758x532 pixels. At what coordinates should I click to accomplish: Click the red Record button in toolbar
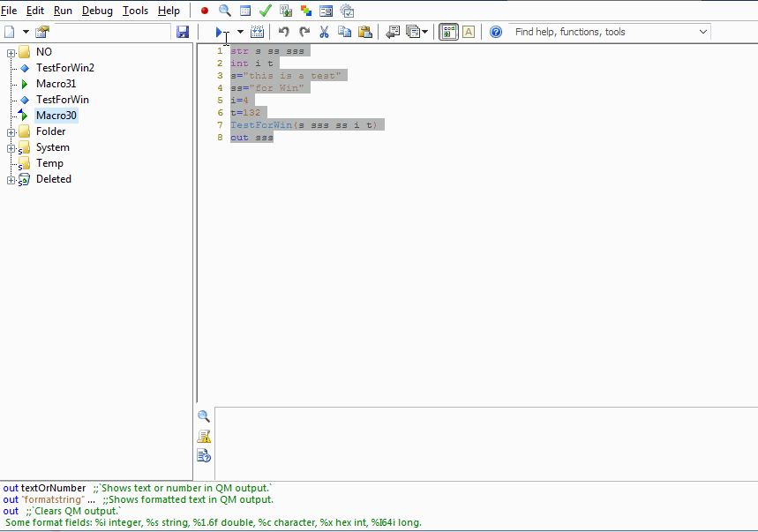205,11
